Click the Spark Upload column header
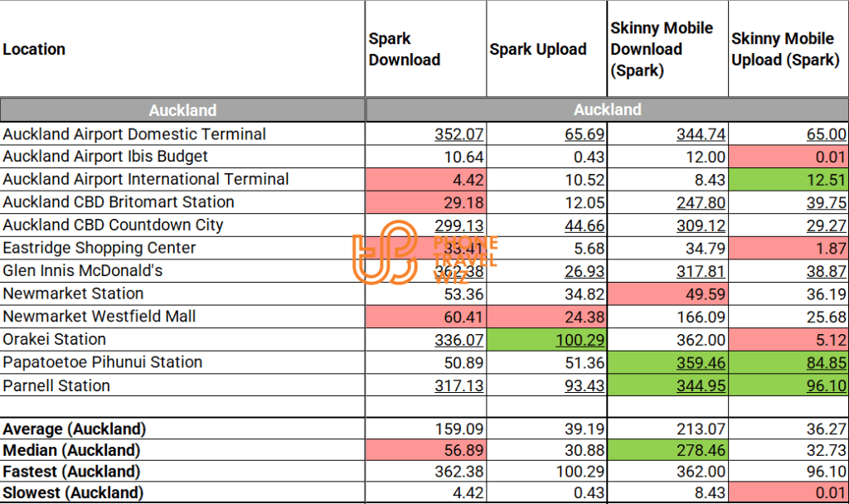Screen dimensions: 849x504 pos(538,50)
